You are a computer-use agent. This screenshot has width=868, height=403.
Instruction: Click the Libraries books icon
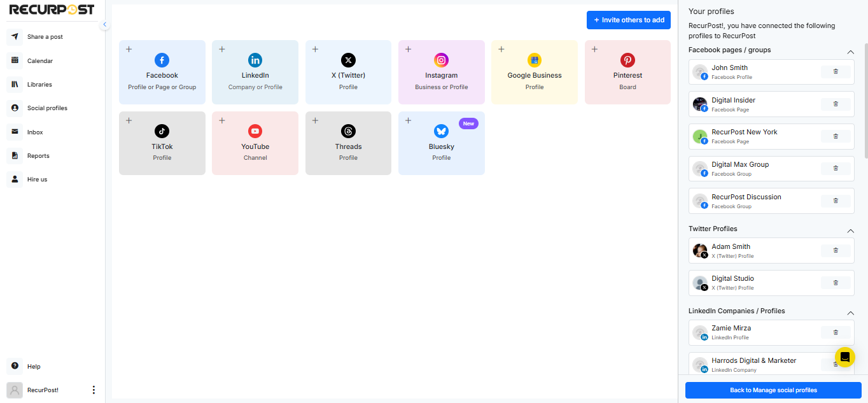click(15, 84)
